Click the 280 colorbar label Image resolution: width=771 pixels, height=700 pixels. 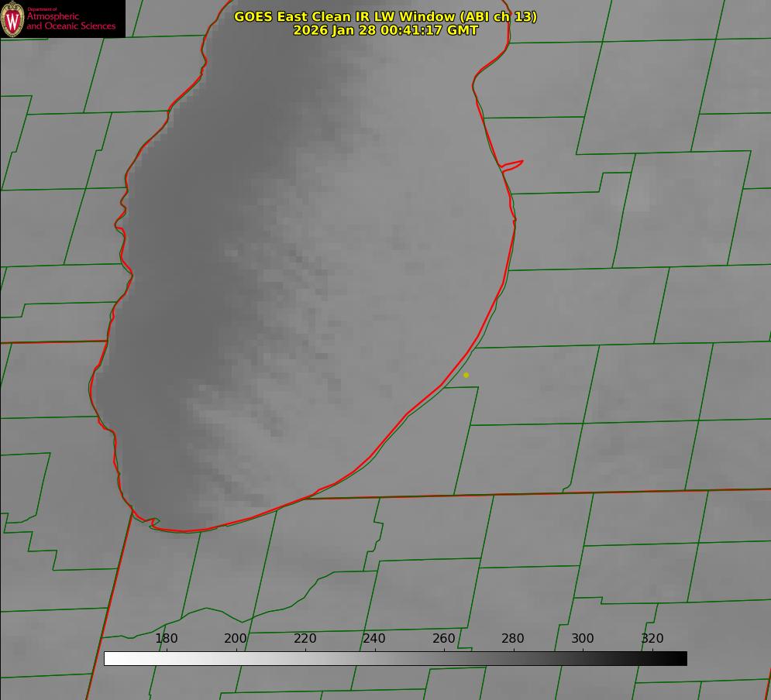coord(513,639)
